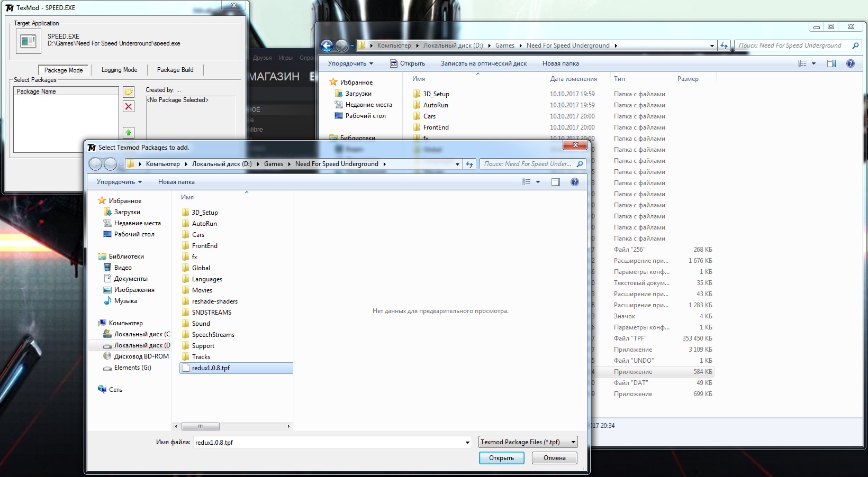Click the SPEED.EXE target application icon button
The image size is (868, 477).
28,41
